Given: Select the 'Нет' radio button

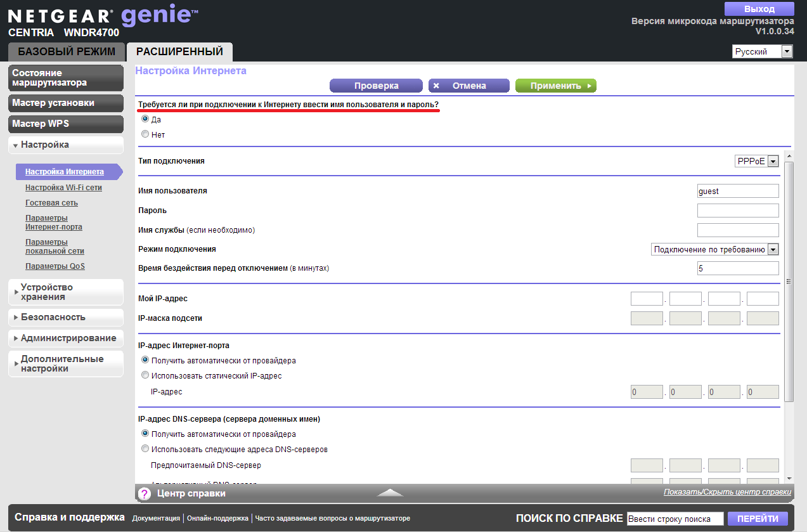Looking at the screenshot, I should pyautogui.click(x=145, y=134).
